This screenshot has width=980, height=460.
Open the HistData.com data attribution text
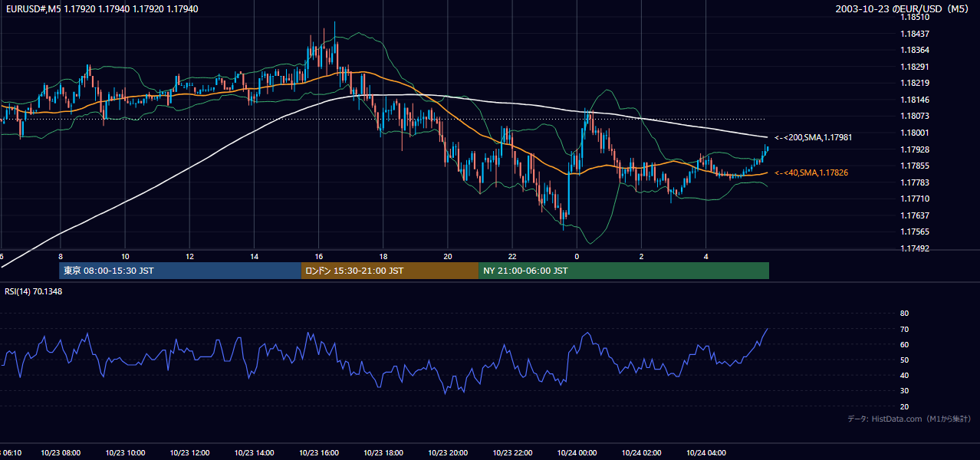(909, 419)
